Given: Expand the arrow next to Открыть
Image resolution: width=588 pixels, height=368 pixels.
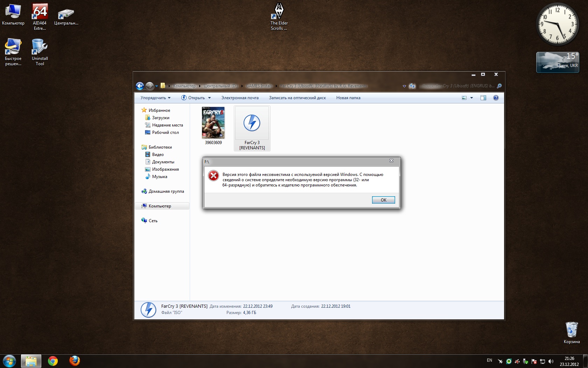Looking at the screenshot, I should coord(209,98).
